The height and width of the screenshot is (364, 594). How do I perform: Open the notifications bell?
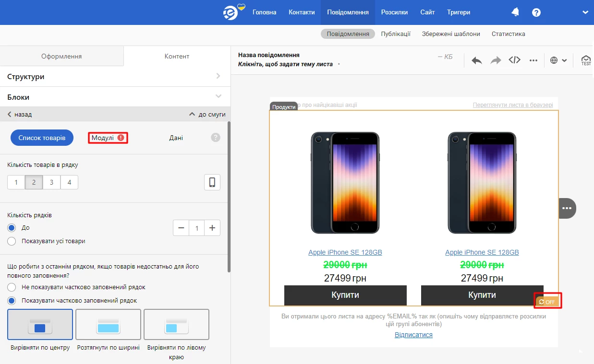point(515,12)
